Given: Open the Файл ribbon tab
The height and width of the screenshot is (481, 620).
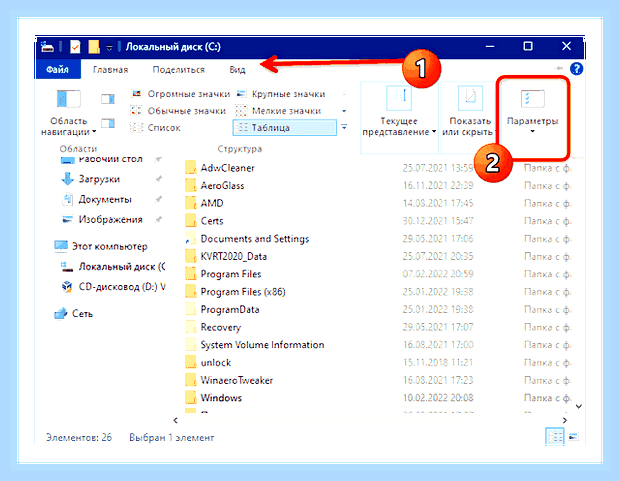Looking at the screenshot, I should pyautogui.click(x=58, y=70).
